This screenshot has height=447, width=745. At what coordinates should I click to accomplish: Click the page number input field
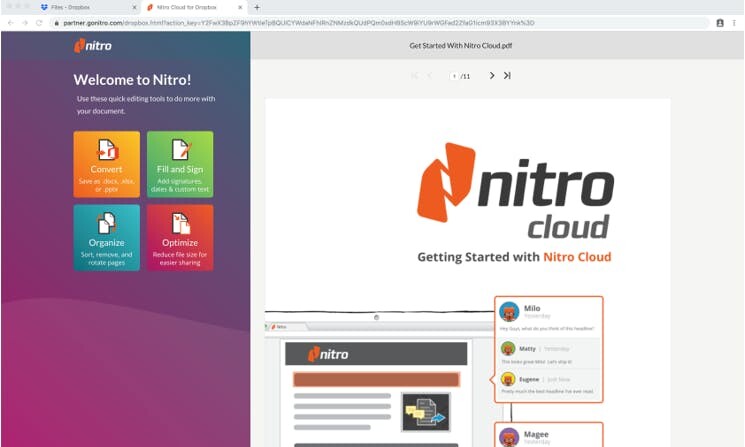tap(454, 76)
